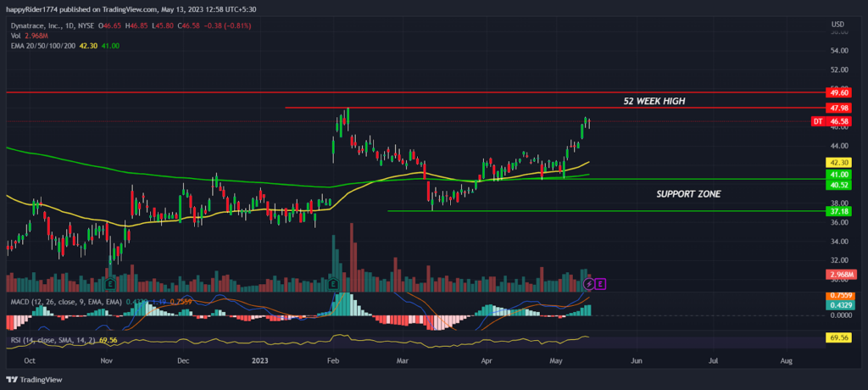Click the purple lightning bolt event icon
The width and height of the screenshot is (868, 390).
(x=590, y=284)
